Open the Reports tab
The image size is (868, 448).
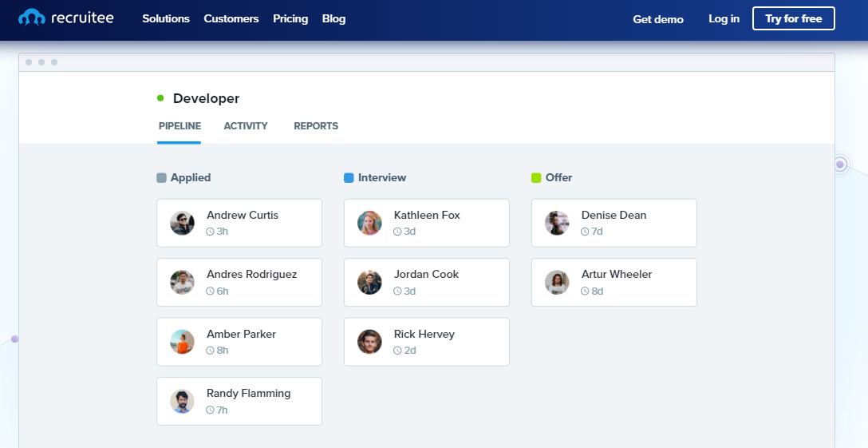click(316, 126)
